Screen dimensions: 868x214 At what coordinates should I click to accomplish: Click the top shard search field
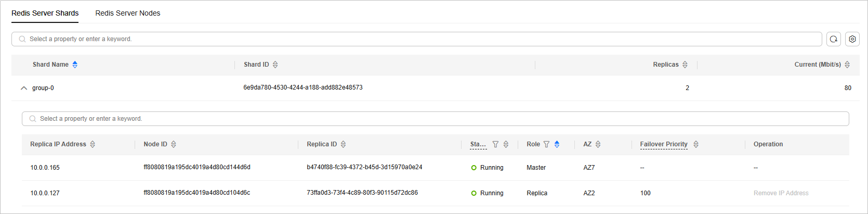pos(416,39)
